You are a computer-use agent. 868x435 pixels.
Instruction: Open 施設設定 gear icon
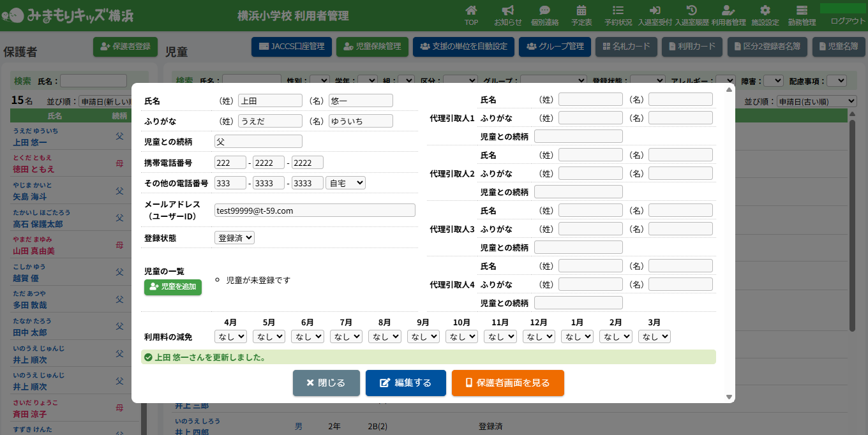(x=765, y=15)
